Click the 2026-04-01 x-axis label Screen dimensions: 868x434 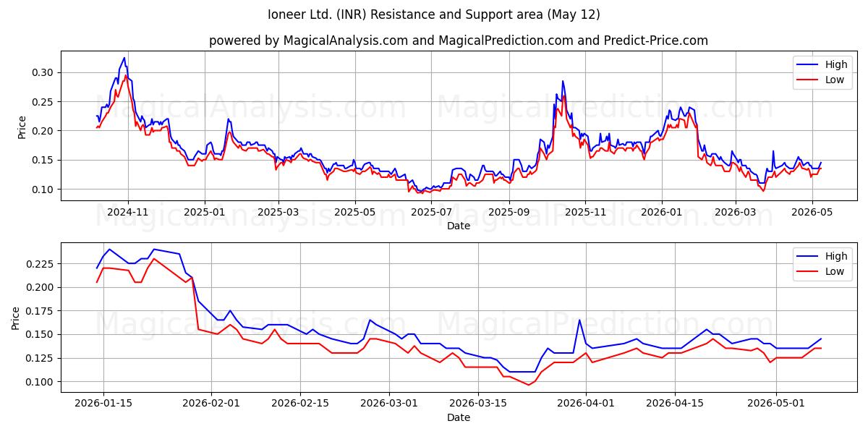[586, 404]
